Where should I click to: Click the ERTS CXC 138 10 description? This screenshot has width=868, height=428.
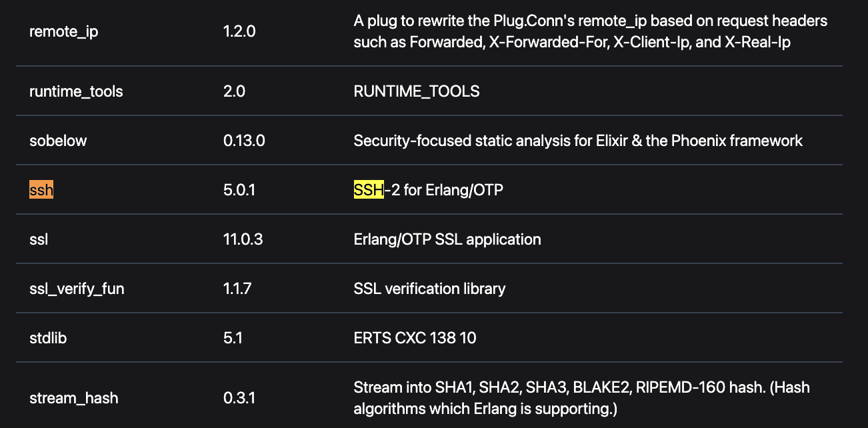pyautogui.click(x=415, y=338)
